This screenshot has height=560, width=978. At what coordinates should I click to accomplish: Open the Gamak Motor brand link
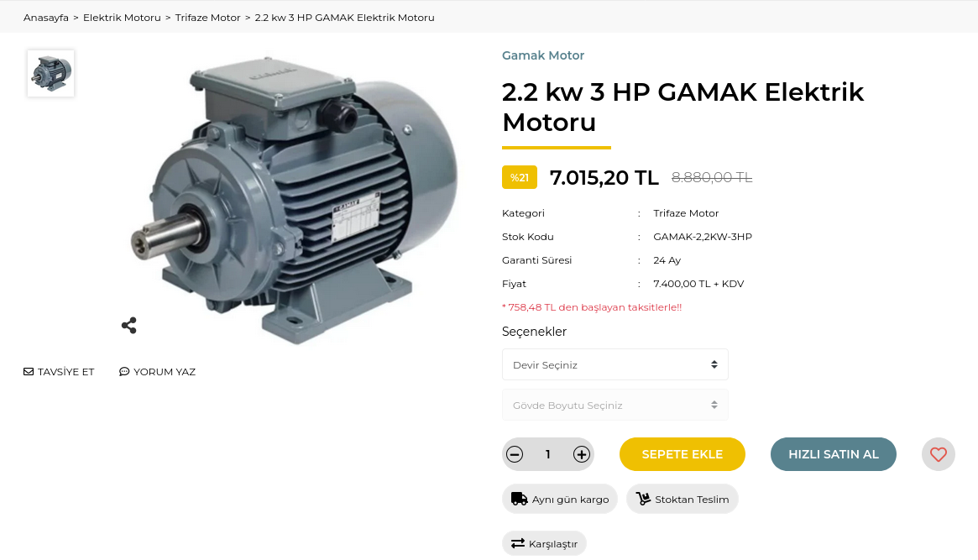(542, 55)
